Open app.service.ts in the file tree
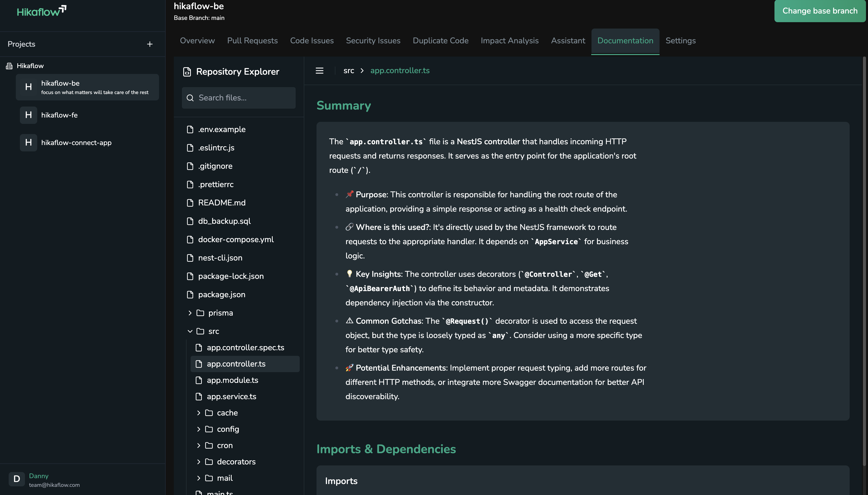 [231, 396]
